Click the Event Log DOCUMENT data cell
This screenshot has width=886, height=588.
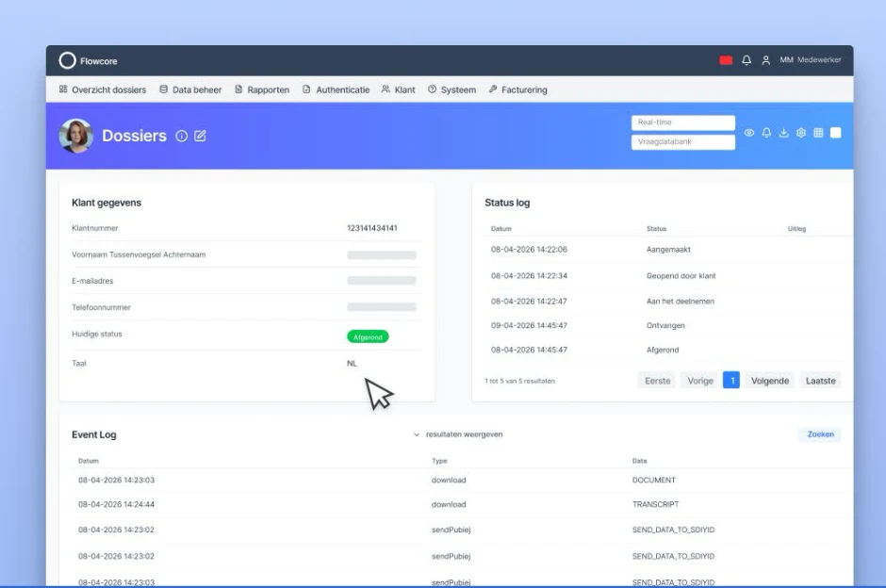[x=654, y=481]
